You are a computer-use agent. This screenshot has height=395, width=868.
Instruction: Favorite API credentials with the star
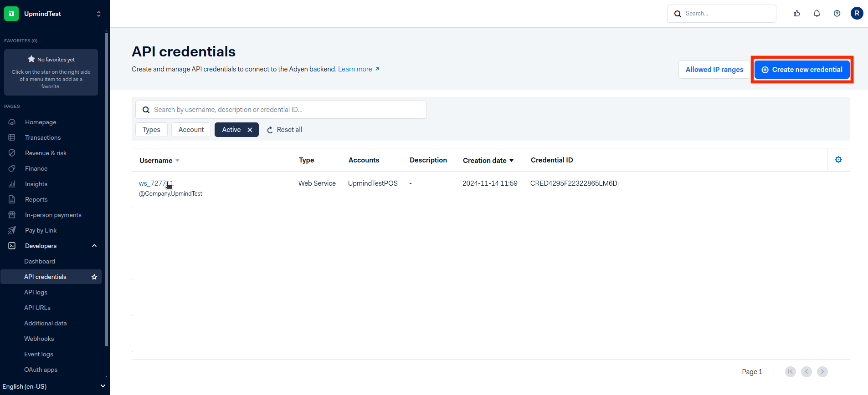click(x=94, y=277)
